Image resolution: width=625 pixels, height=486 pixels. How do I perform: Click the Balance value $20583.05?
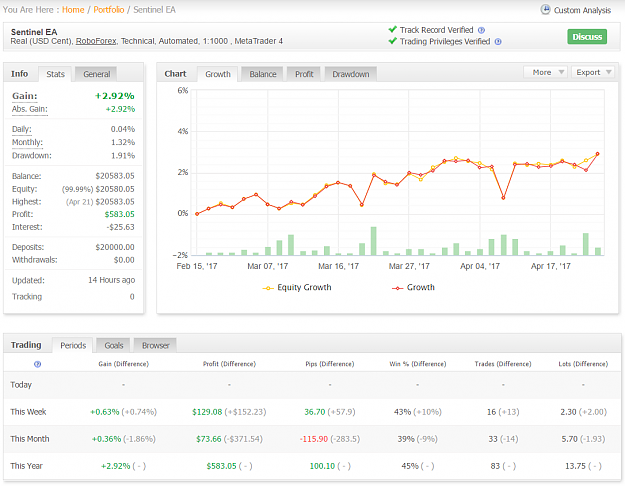tap(115, 176)
